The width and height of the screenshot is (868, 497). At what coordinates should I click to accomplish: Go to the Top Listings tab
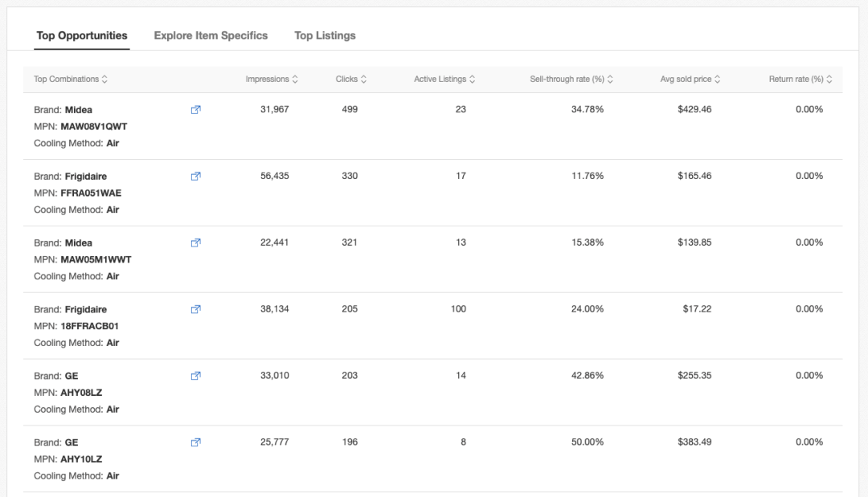pyautogui.click(x=325, y=35)
